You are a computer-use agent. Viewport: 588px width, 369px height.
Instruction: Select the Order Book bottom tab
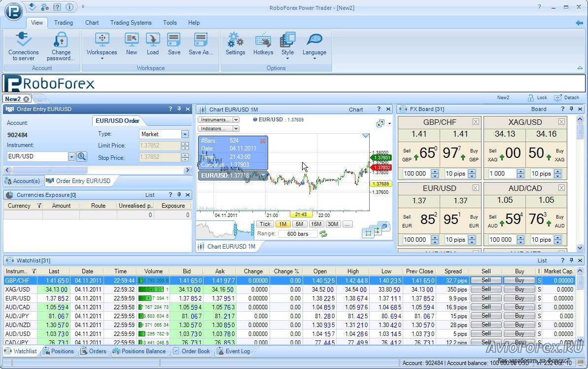point(191,351)
